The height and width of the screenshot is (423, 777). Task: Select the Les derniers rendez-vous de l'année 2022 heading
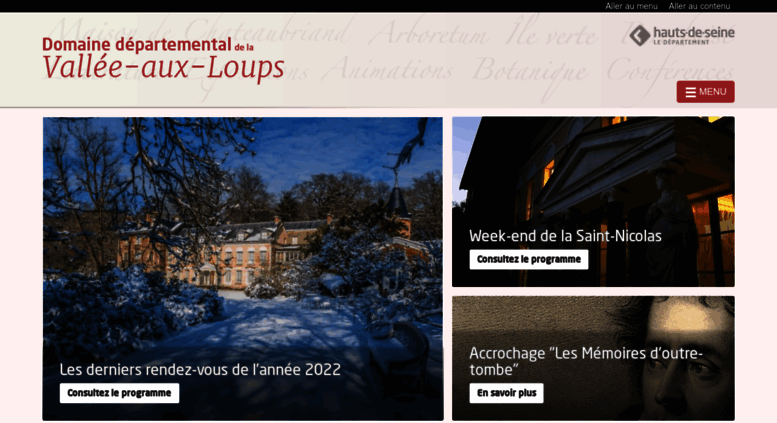tap(200, 370)
